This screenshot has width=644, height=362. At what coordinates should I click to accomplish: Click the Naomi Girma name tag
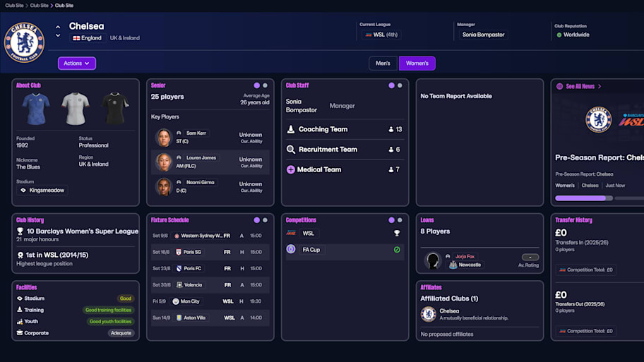coord(200,182)
